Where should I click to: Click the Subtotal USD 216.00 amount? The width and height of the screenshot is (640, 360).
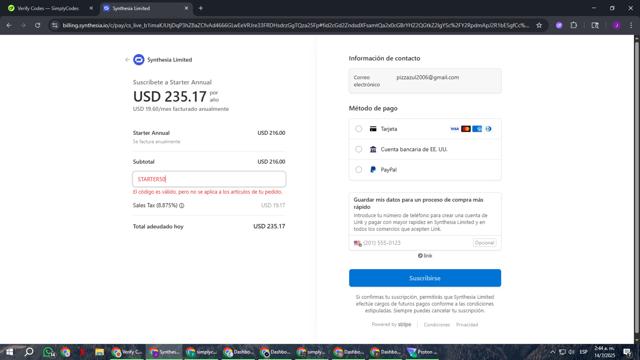tap(271, 162)
